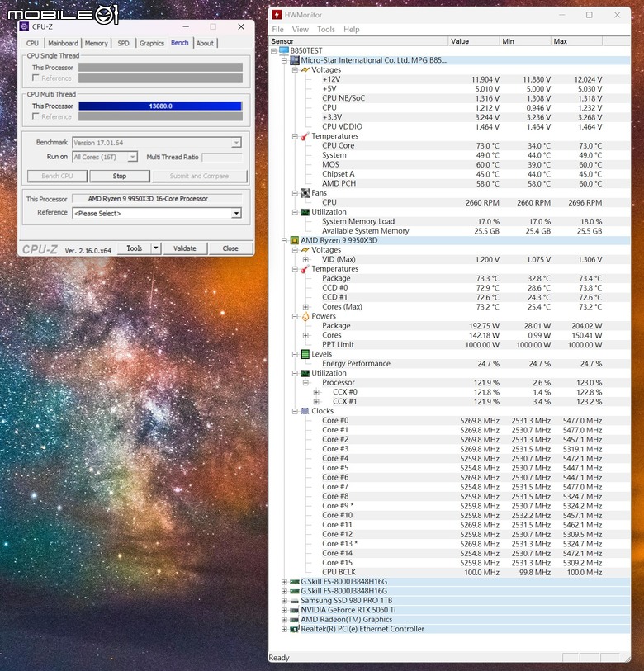Click the Stop benchmark button
644x671 pixels.
coord(120,176)
